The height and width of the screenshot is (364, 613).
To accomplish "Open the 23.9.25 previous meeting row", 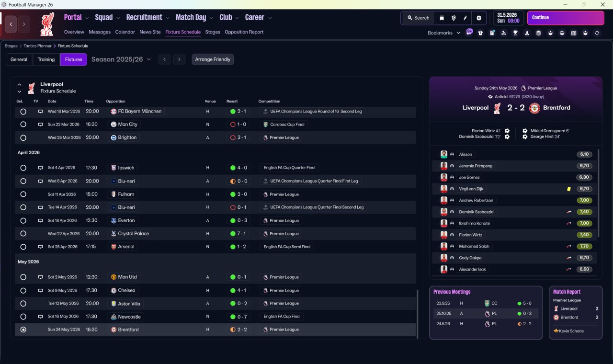I will pyautogui.click(x=487, y=303).
